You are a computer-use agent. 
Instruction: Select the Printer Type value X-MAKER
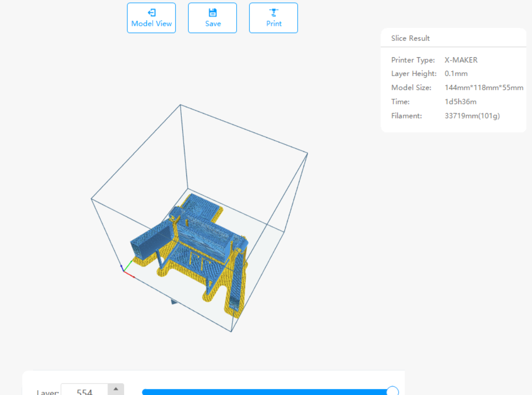[461, 60]
